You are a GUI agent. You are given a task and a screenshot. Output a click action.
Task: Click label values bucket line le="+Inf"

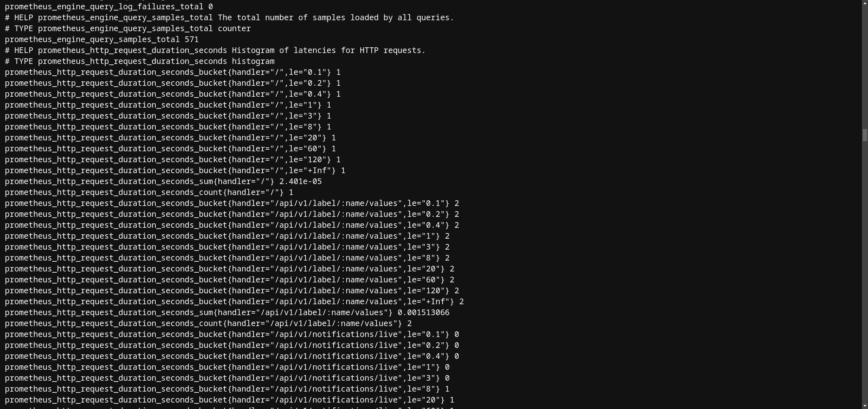[x=234, y=302]
